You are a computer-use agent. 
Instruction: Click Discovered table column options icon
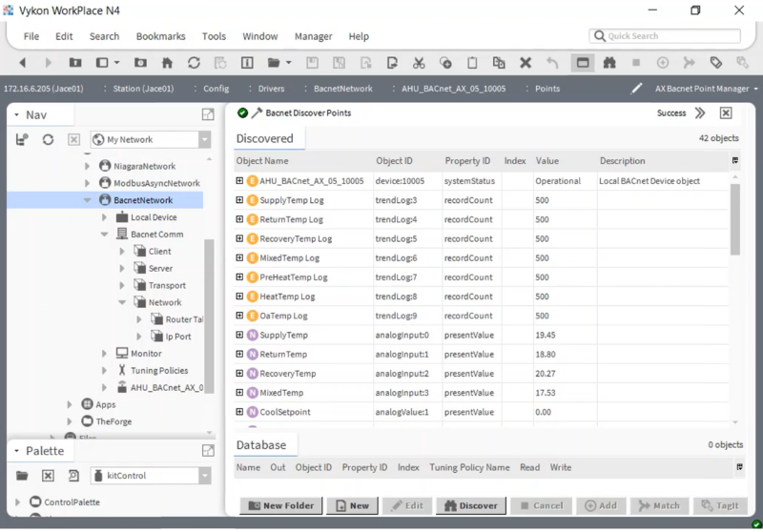(734, 160)
